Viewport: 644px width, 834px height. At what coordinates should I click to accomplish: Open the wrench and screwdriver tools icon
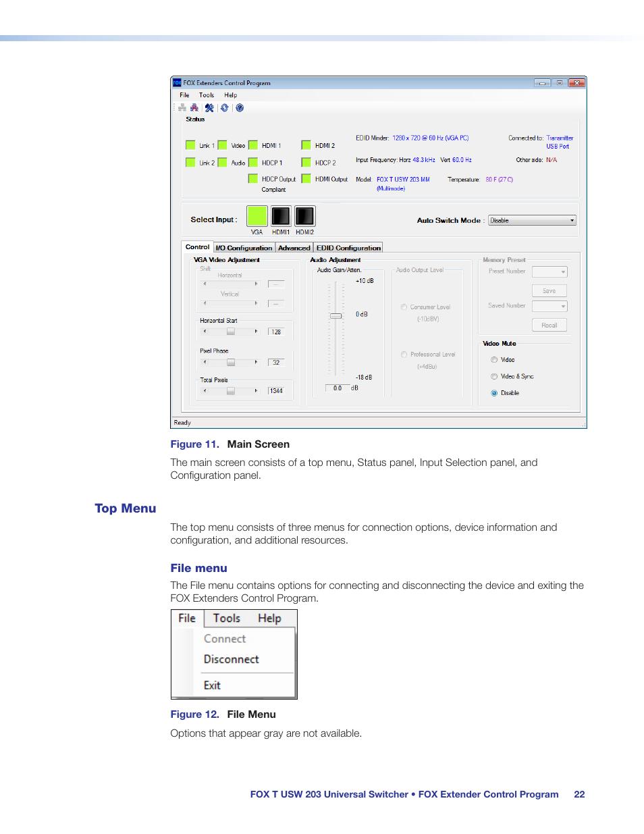tap(209, 107)
